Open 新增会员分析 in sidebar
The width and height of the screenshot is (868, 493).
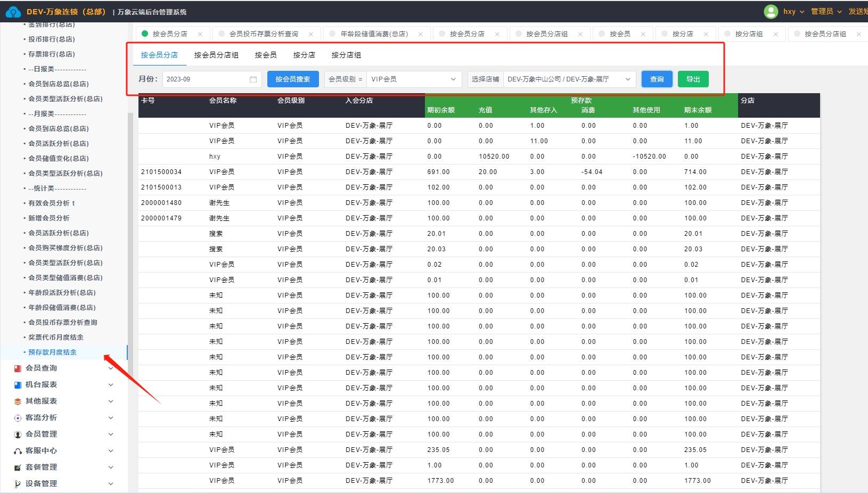tap(49, 218)
